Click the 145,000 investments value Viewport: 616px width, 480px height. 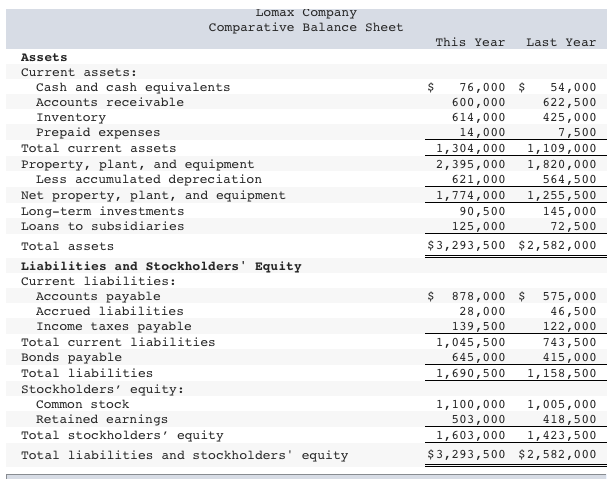pos(570,211)
